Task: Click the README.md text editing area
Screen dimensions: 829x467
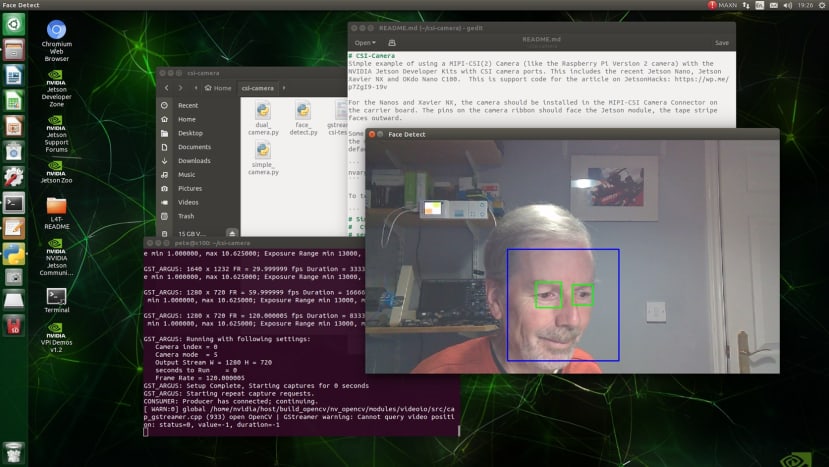Action: tap(541, 89)
